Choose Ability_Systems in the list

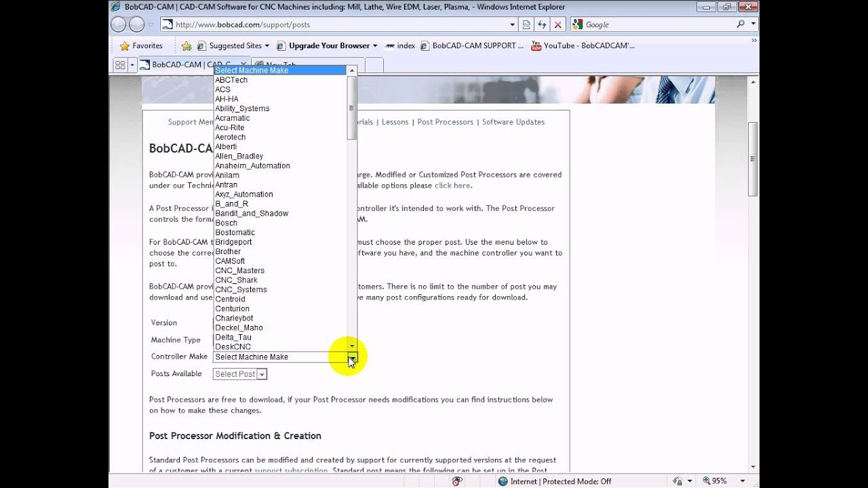[279, 108]
